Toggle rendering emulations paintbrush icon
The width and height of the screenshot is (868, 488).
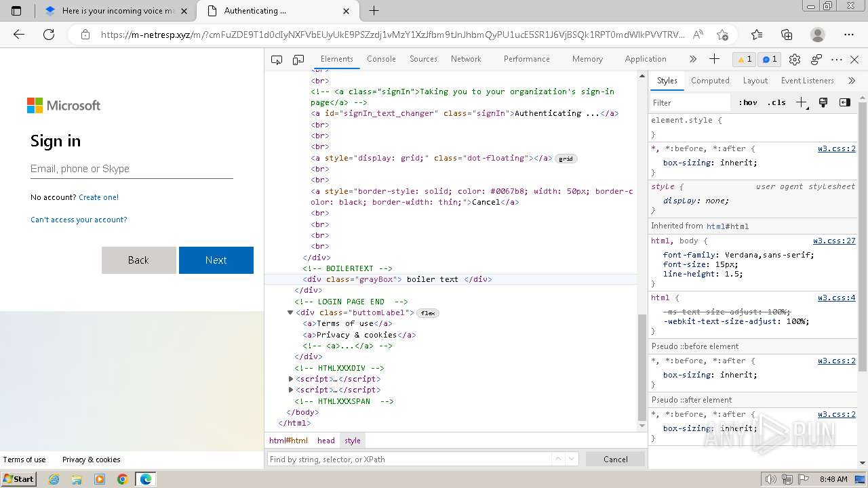click(823, 102)
